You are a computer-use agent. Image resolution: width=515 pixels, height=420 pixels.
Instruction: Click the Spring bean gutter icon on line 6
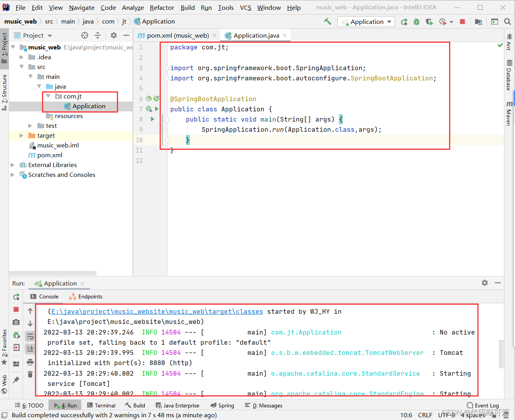[149, 99]
